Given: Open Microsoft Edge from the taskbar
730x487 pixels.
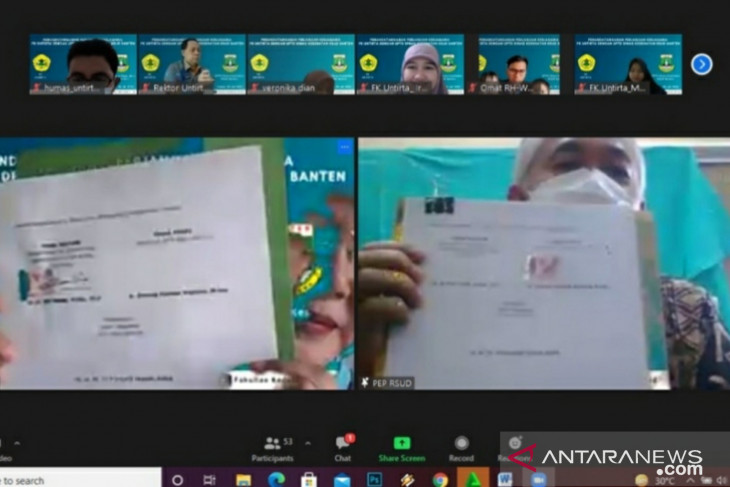Looking at the screenshot, I should (276, 479).
